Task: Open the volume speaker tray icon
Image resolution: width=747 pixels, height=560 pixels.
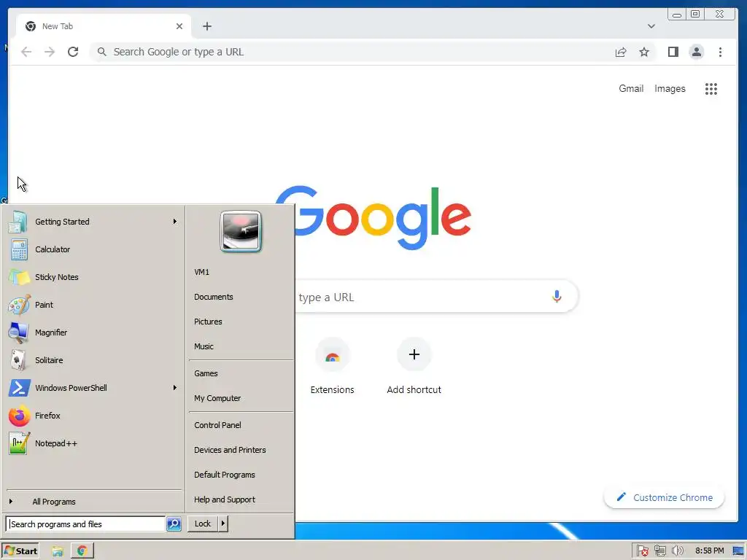Action: point(677,551)
